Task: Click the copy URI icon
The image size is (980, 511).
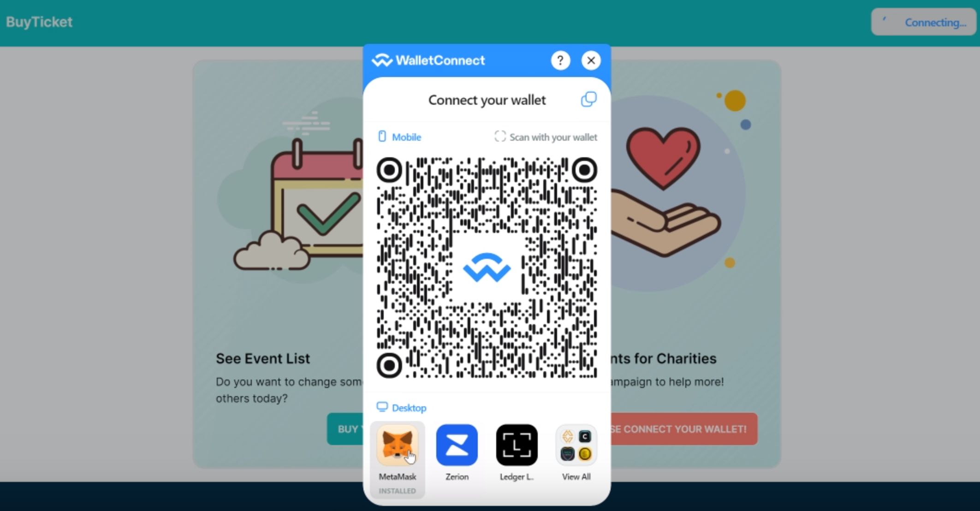Action: (588, 99)
